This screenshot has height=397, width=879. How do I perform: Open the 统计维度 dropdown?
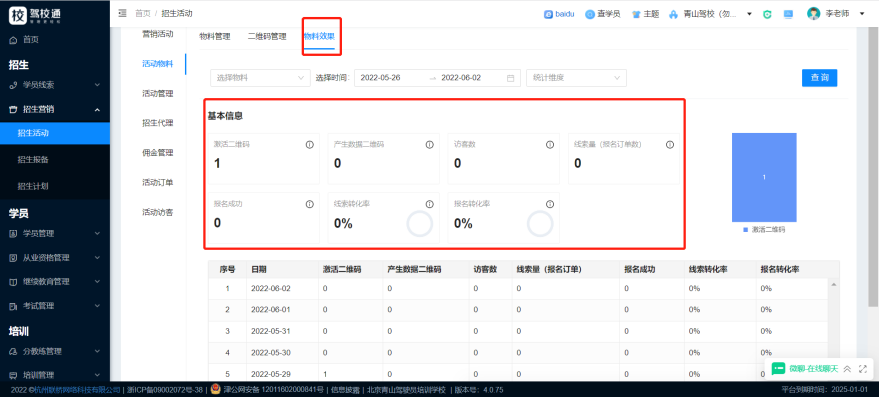click(576, 78)
